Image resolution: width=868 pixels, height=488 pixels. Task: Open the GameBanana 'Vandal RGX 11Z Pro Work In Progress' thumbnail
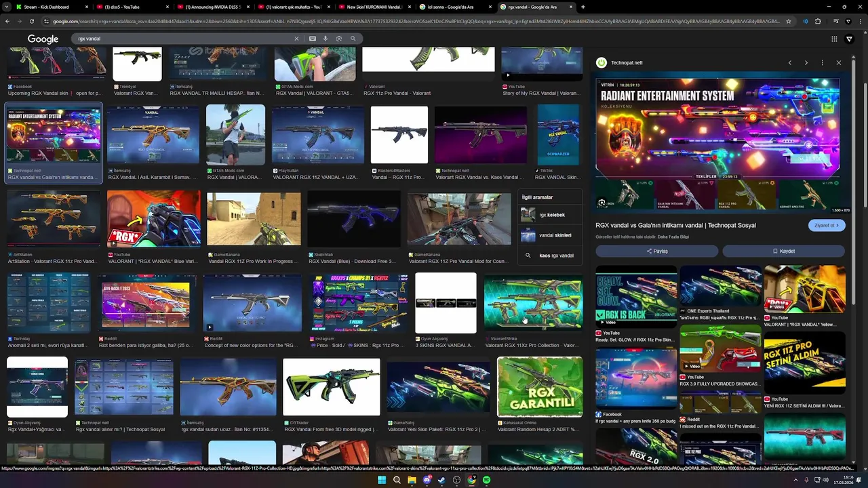click(x=254, y=219)
